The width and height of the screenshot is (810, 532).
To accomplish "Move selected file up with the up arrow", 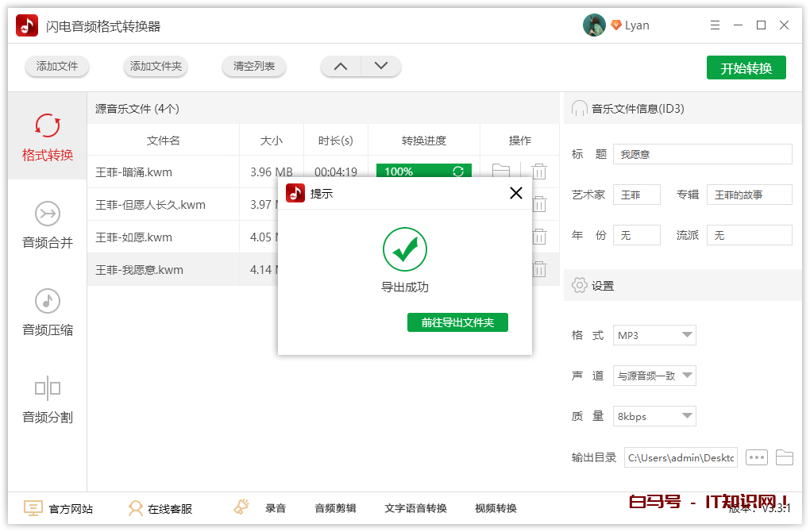I will tap(341, 67).
